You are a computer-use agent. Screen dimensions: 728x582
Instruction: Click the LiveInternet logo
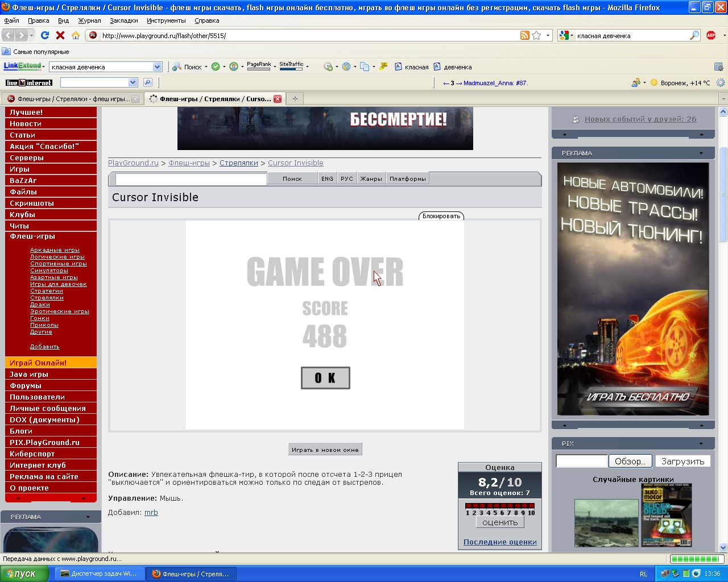(x=29, y=82)
